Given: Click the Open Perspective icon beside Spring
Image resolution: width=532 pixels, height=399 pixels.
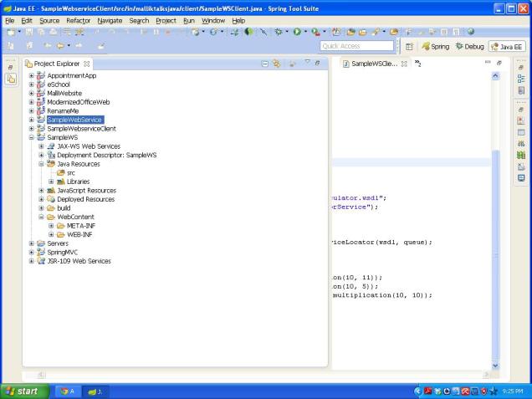Looking at the screenshot, I should pos(409,47).
